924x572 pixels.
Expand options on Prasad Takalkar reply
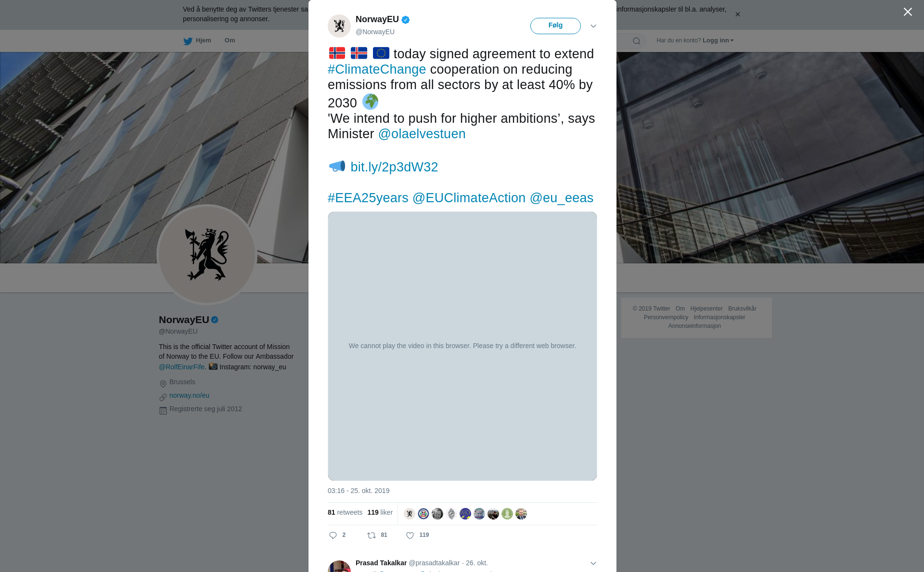coord(593,563)
